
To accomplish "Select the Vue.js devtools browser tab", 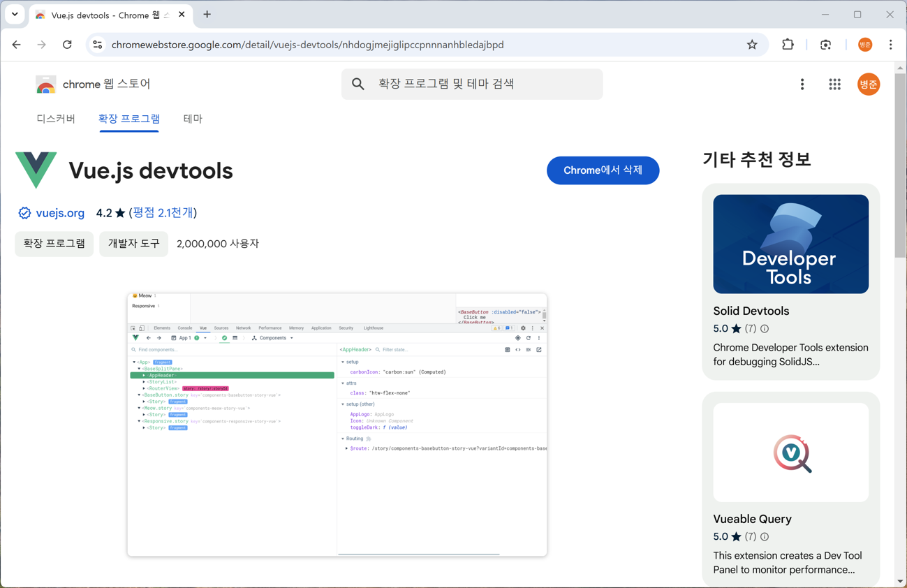I will point(110,15).
